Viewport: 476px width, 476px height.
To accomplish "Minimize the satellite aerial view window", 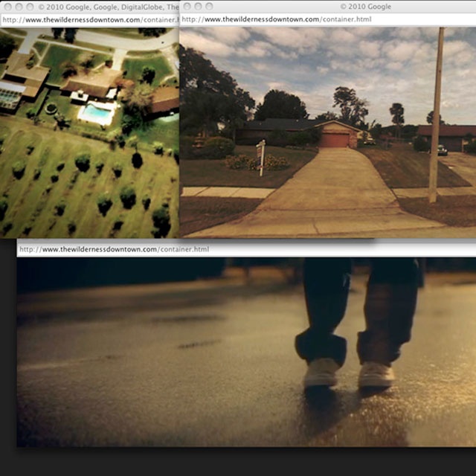I will tap(18, 7).
